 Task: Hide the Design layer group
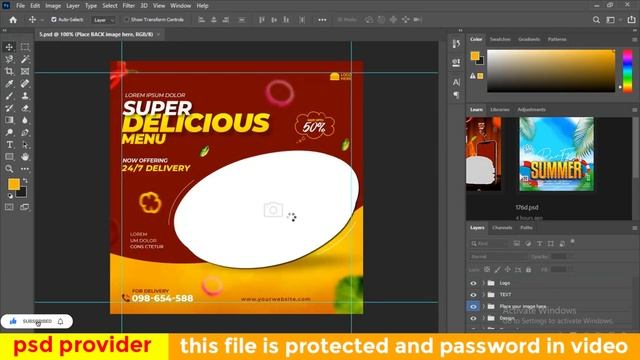tap(473, 318)
